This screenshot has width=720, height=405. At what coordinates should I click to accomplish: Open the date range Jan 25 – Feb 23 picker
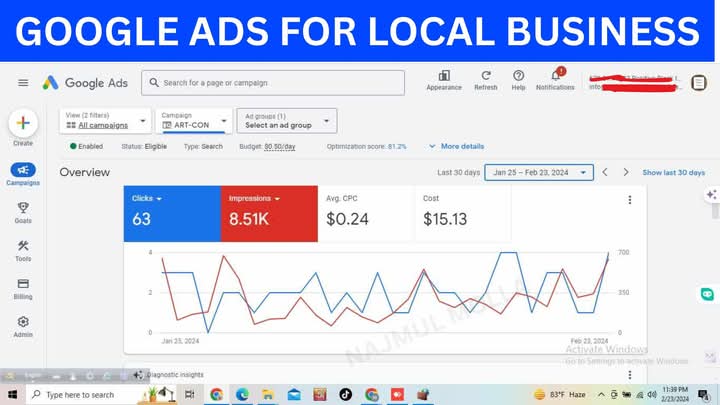tap(539, 172)
